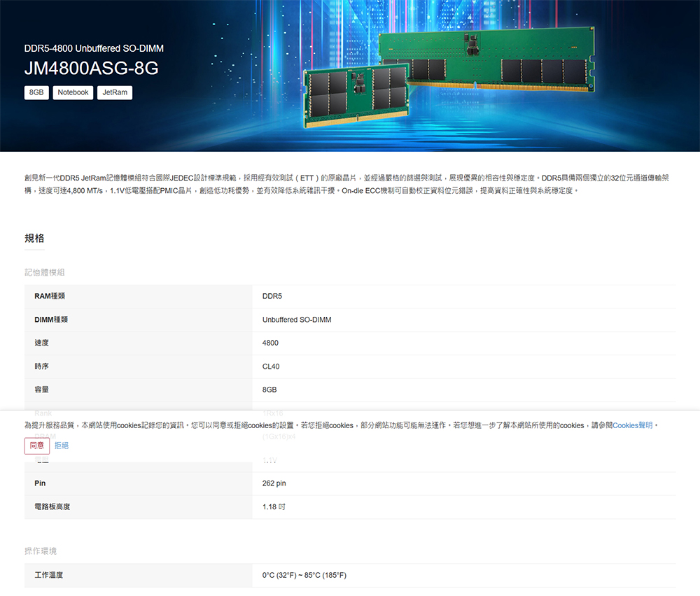Select the Notebook tag in banner
Screen dimensions: 700x596
(73, 92)
